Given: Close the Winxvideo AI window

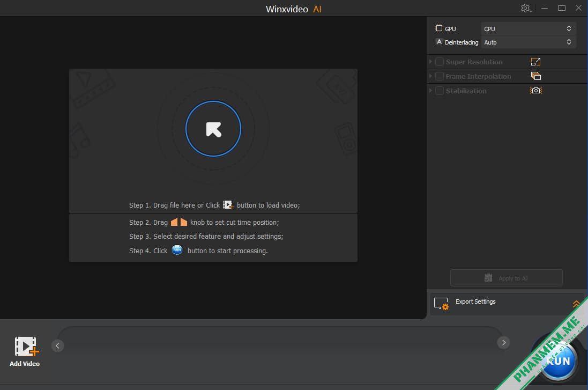Looking at the screenshot, I should (x=579, y=8).
